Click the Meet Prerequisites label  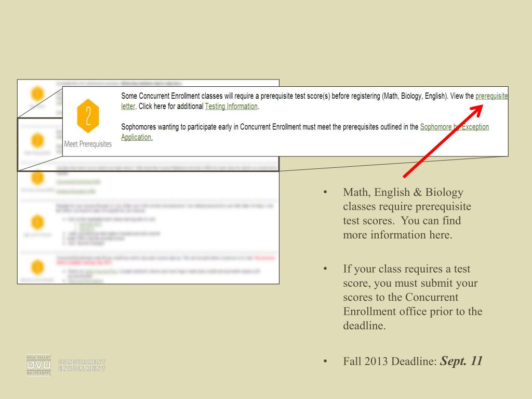point(87,144)
